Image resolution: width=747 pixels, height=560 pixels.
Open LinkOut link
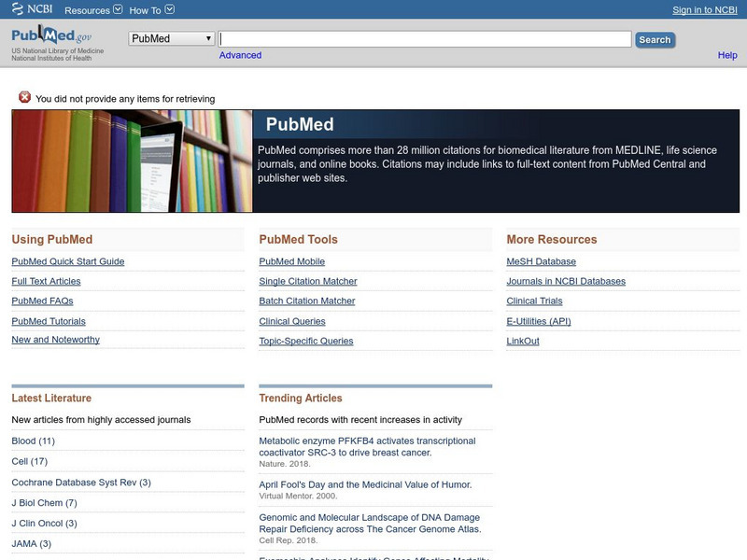click(x=523, y=341)
